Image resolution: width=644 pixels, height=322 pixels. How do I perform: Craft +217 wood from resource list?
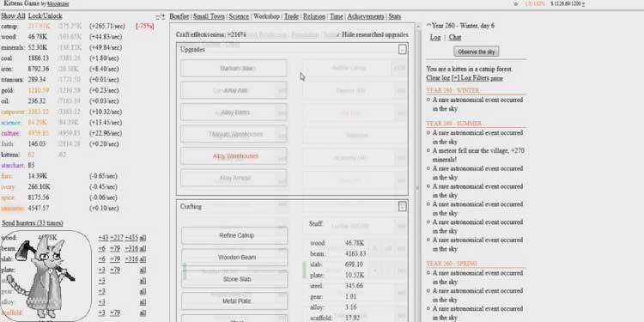pos(117,238)
